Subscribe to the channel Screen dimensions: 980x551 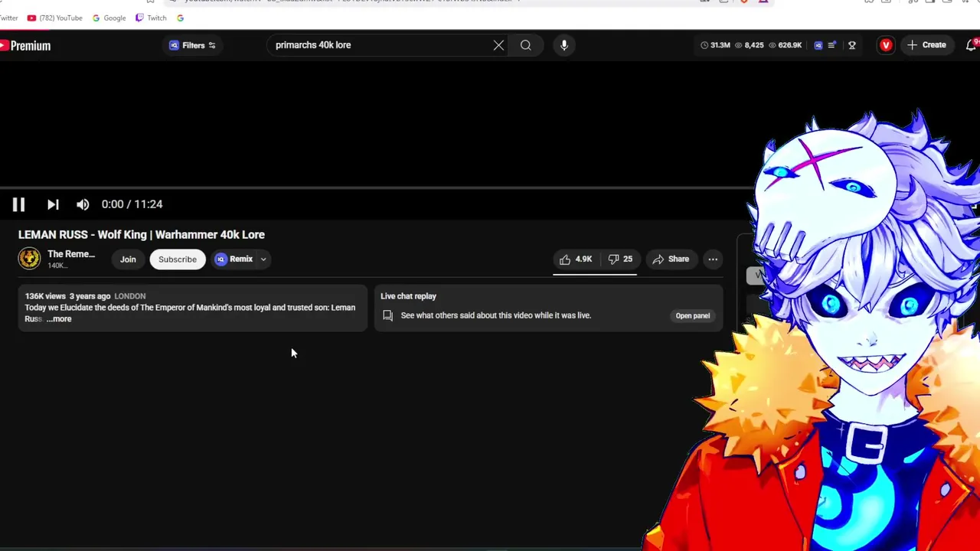point(178,259)
